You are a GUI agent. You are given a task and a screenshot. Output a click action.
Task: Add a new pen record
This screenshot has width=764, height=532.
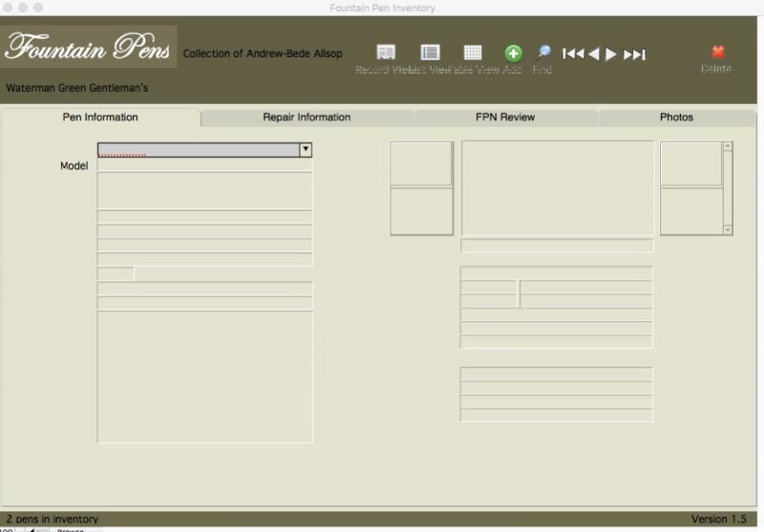point(513,54)
